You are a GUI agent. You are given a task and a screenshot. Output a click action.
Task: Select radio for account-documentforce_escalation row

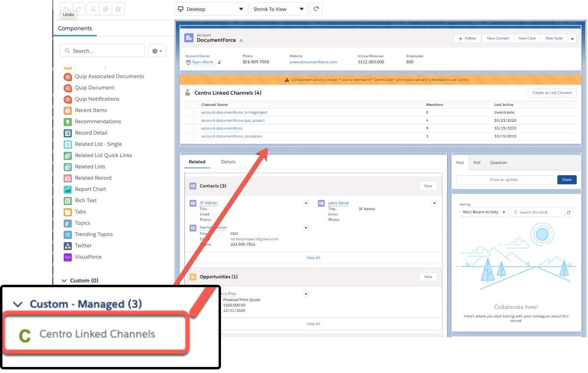[194, 137]
